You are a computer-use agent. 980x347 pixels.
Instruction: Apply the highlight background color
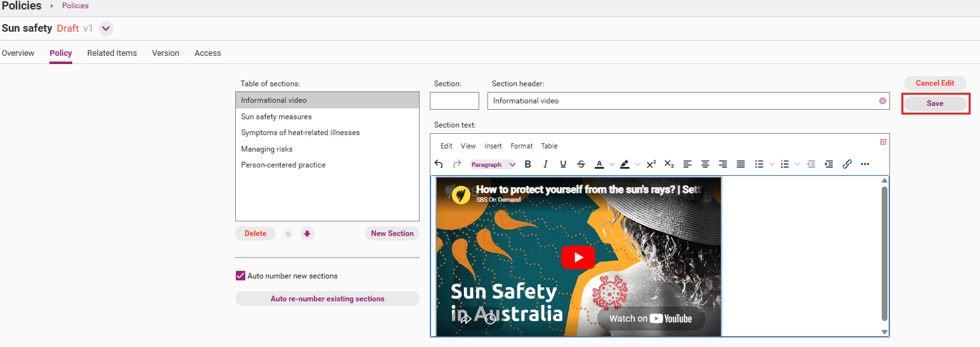[624, 164]
